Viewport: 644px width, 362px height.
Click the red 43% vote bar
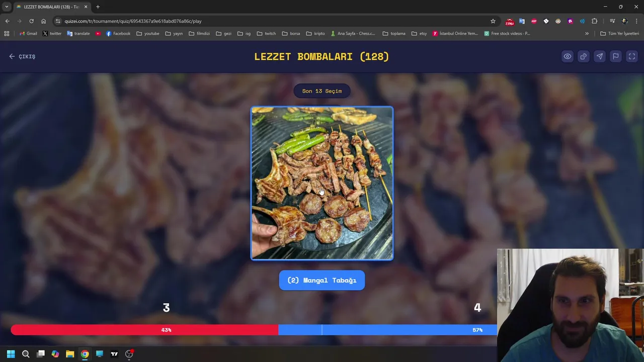click(144, 330)
